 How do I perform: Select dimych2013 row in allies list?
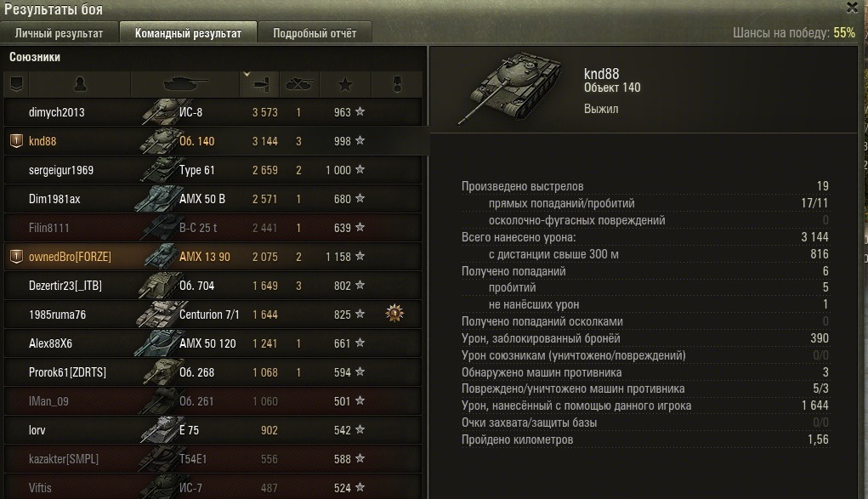point(213,112)
